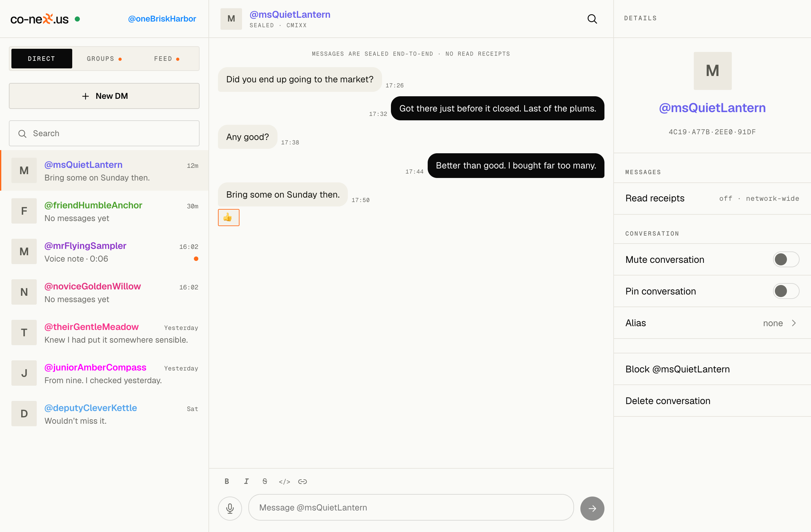The height and width of the screenshot is (532, 811).
Task: Start a New DM
Action: click(x=104, y=96)
